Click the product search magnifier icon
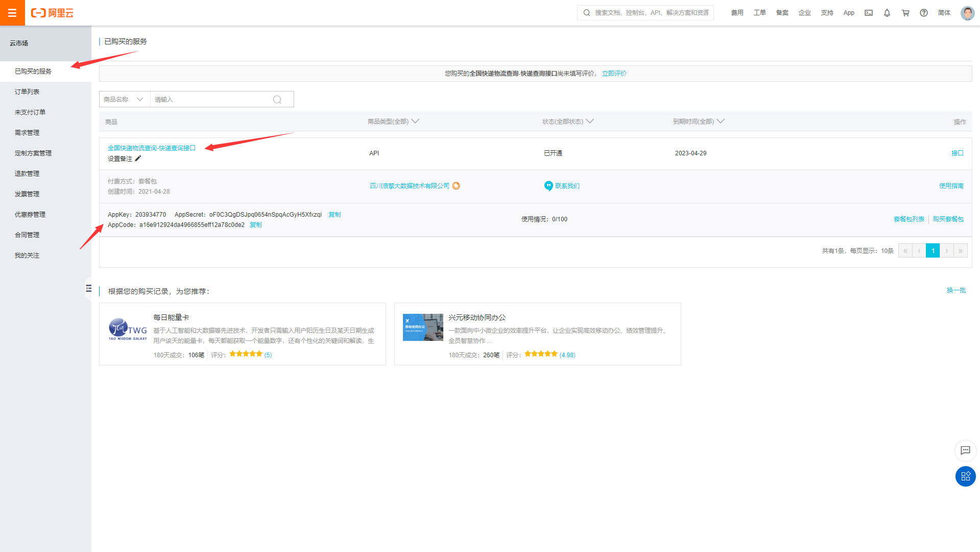 coord(277,100)
